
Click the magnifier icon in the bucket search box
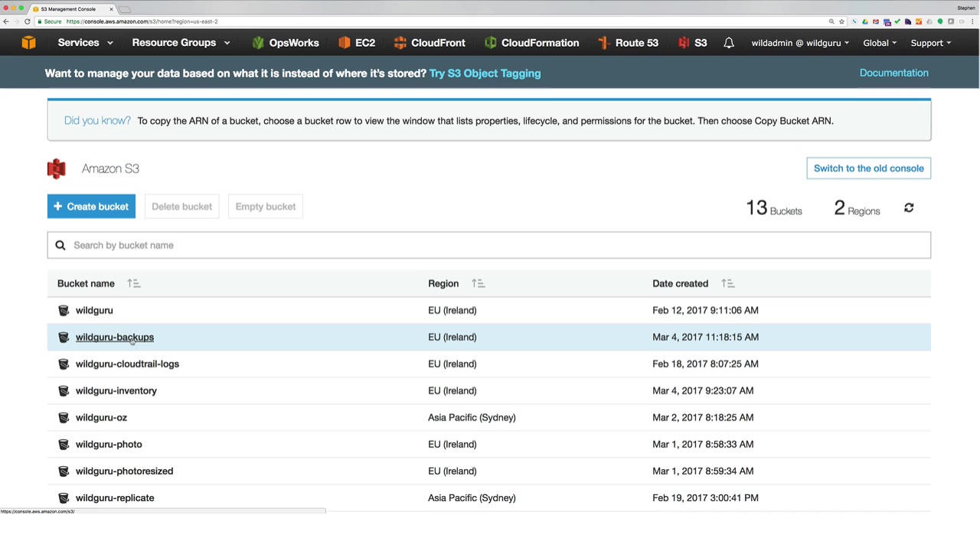[60, 246]
